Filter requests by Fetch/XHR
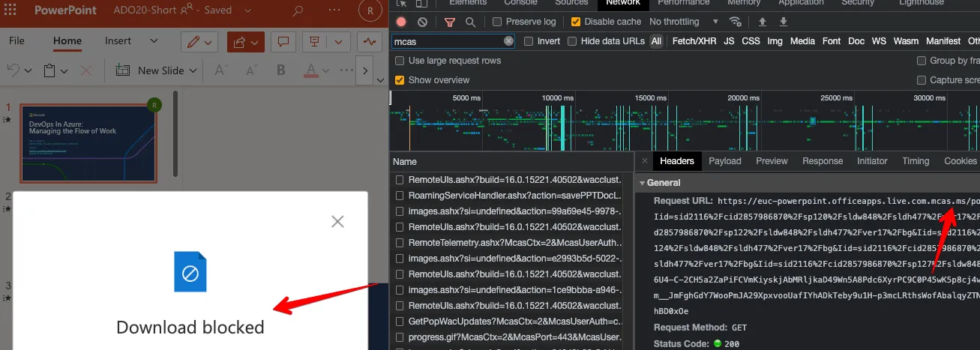 click(x=694, y=41)
